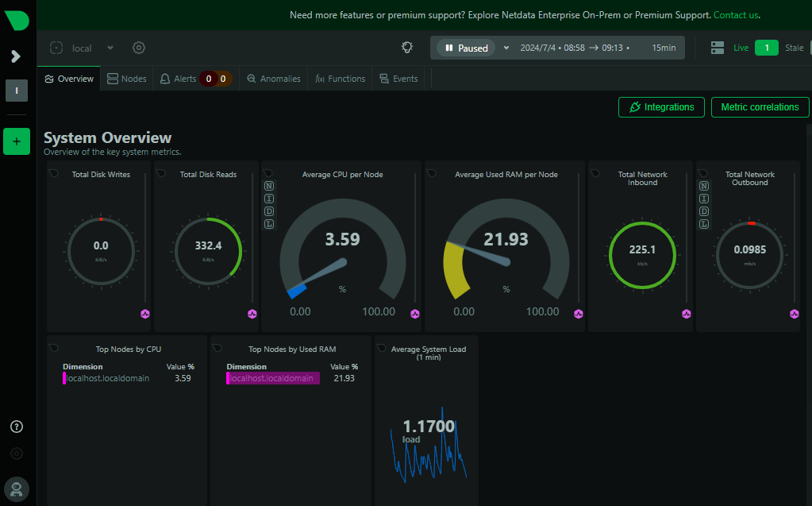
Task: Click the corner handle of Top Nodes by CPU
Action: point(53,348)
